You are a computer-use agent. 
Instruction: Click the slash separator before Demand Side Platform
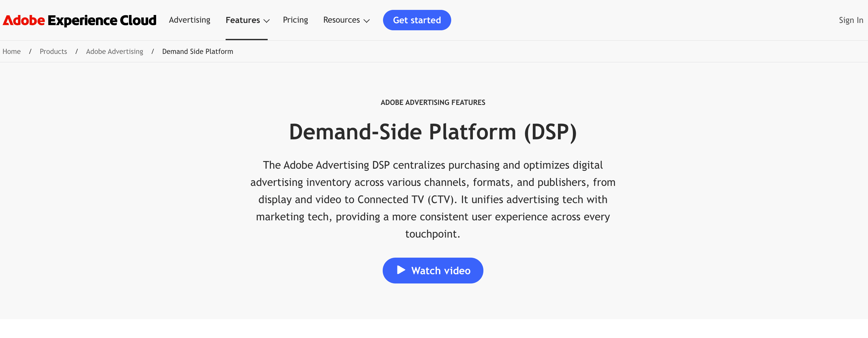coord(153,51)
